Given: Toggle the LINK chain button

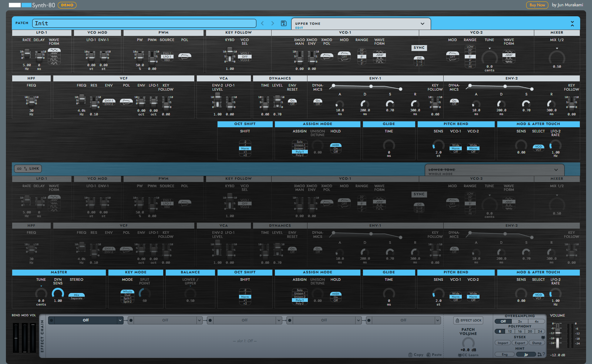Looking at the screenshot, I should click(28, 169).
